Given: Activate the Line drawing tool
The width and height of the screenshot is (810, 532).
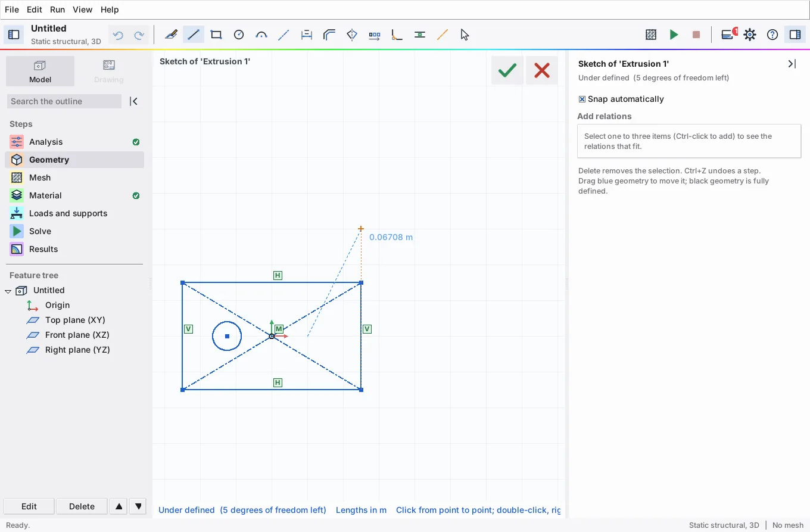Looking at the screenshot, I should point(194,35).
